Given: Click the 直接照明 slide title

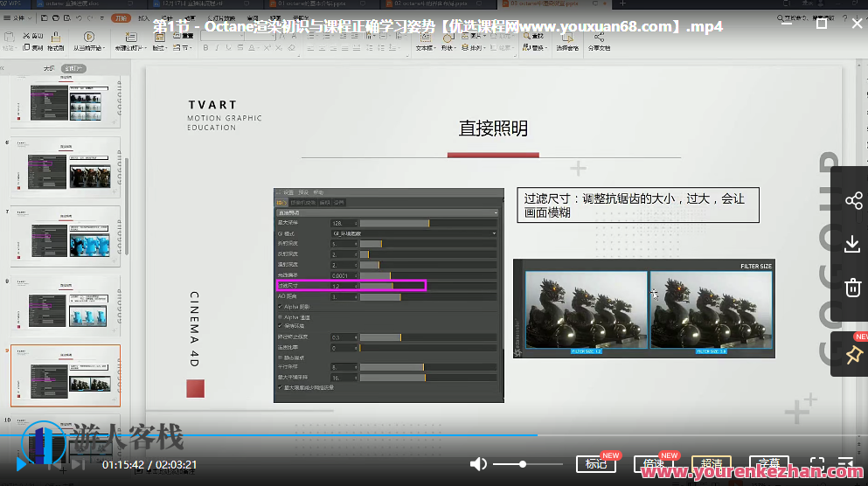Looking at the screenshot, I should point(493,128).
